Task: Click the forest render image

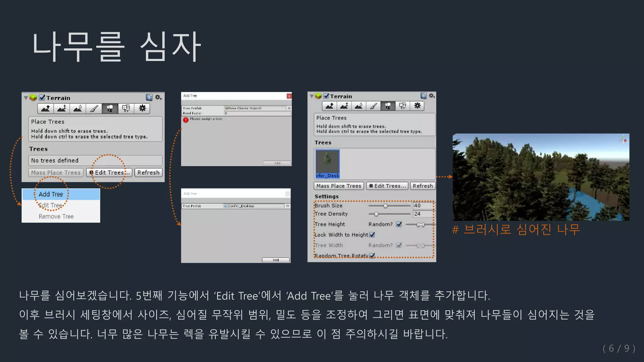Action: [541, 177]
